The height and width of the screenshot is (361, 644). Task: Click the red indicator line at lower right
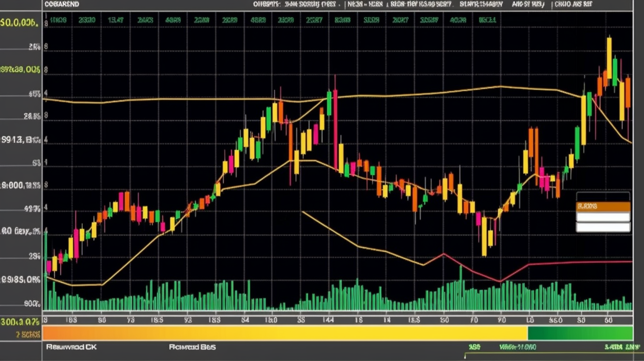(x=575, y=262)
